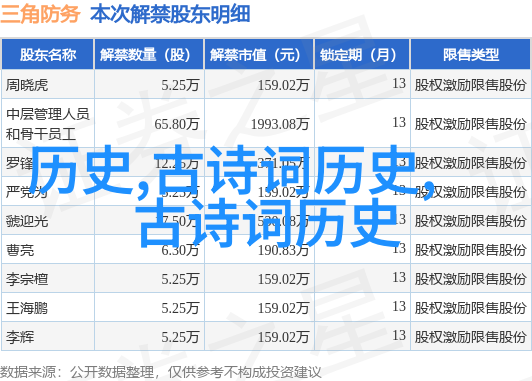The height and width of the screenshot is (381, 532).
Task: Click the 解禁数量（股） column header
Action: pos(149,55)
